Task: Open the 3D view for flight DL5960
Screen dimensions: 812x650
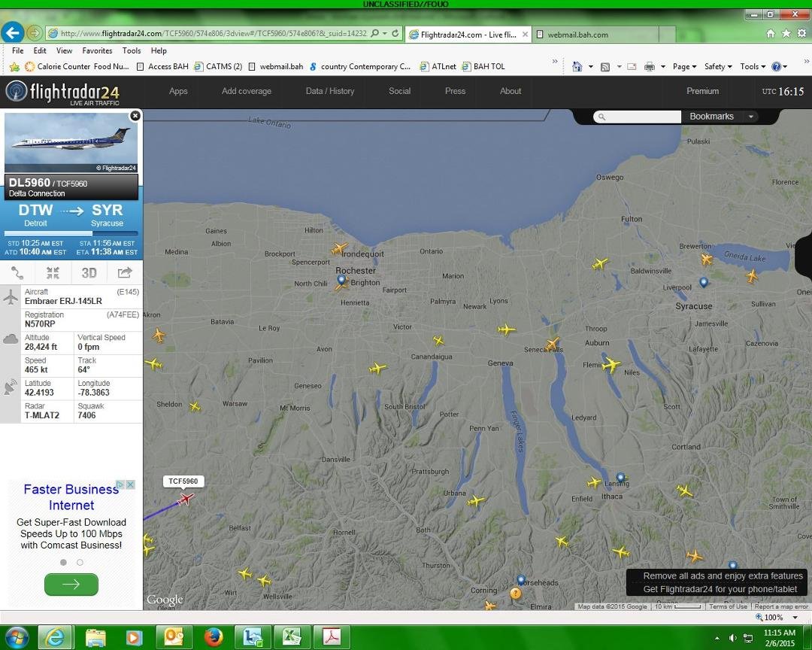Action: 89,272
